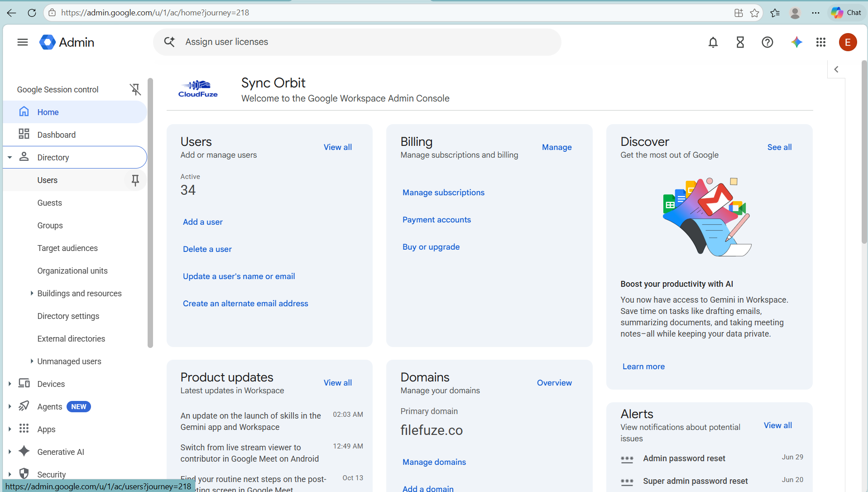The height and width of the screenshot is (492, 868).
Task: Click the browser split screen icon
Action: tap(739, 13)
